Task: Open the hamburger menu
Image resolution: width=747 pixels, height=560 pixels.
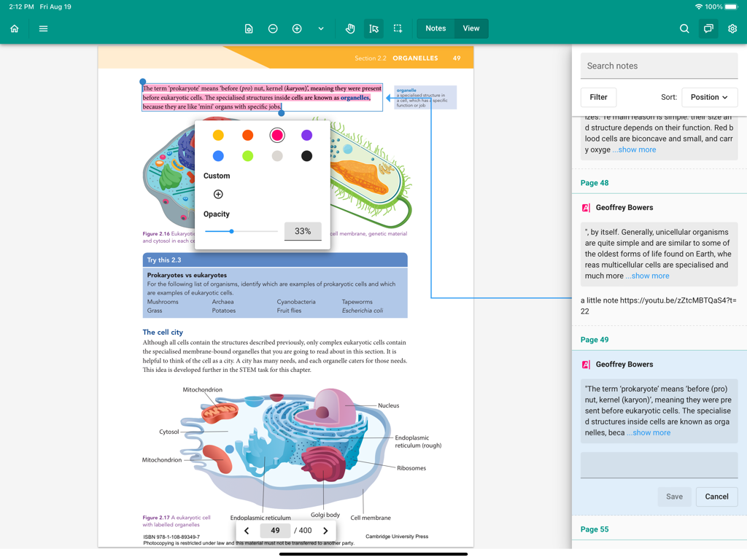Action: (x=43, y=29)
